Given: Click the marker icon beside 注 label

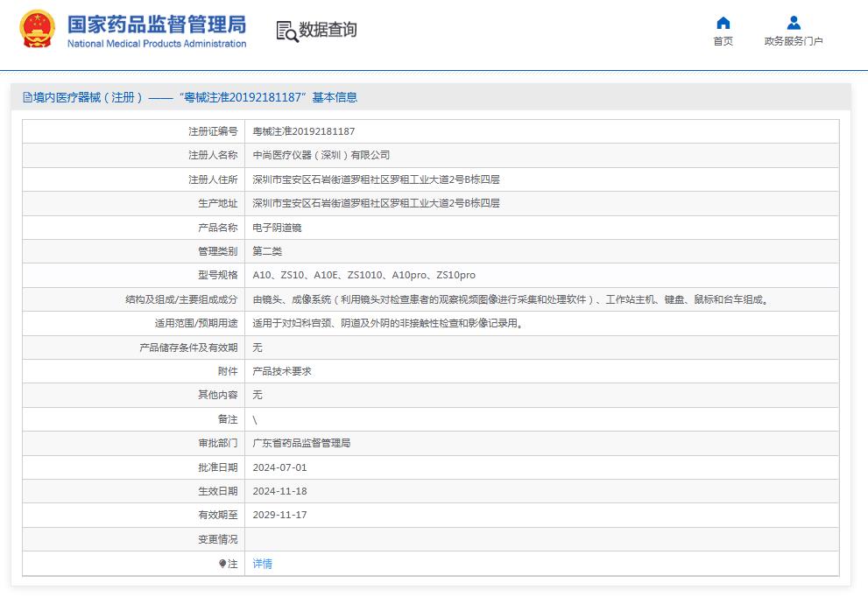Looking at the screenshot, I should [x=222, y=564].
